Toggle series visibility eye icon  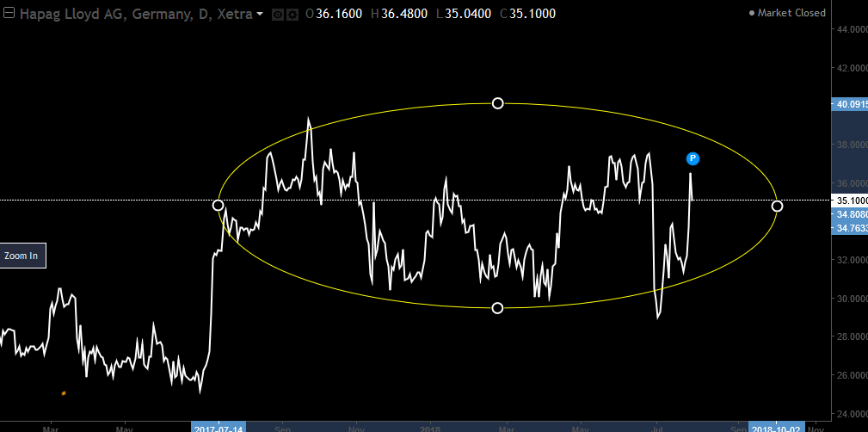click(279, 15)
